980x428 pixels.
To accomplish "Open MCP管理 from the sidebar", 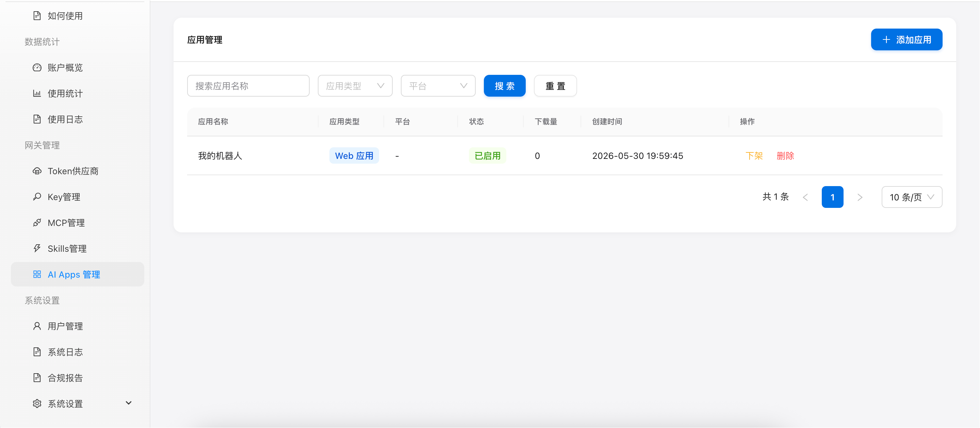I will tap(78, 223).
